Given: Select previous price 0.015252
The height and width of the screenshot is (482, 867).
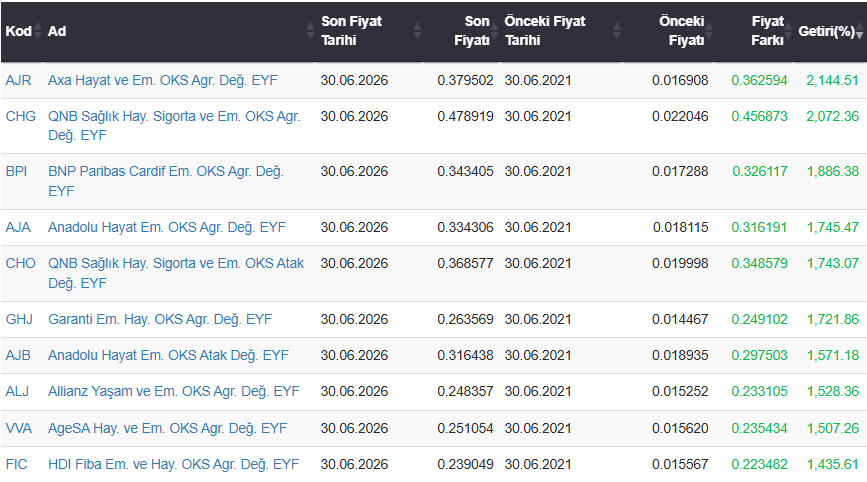Looking at the screenshot, I should tap(680, 391).
